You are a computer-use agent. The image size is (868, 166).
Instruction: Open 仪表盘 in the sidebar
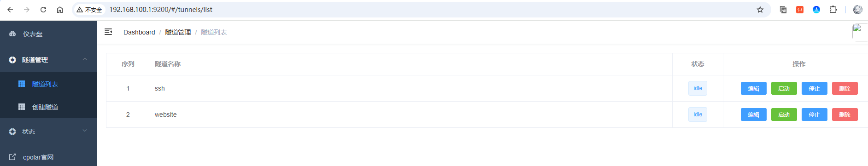click(48, 34)
